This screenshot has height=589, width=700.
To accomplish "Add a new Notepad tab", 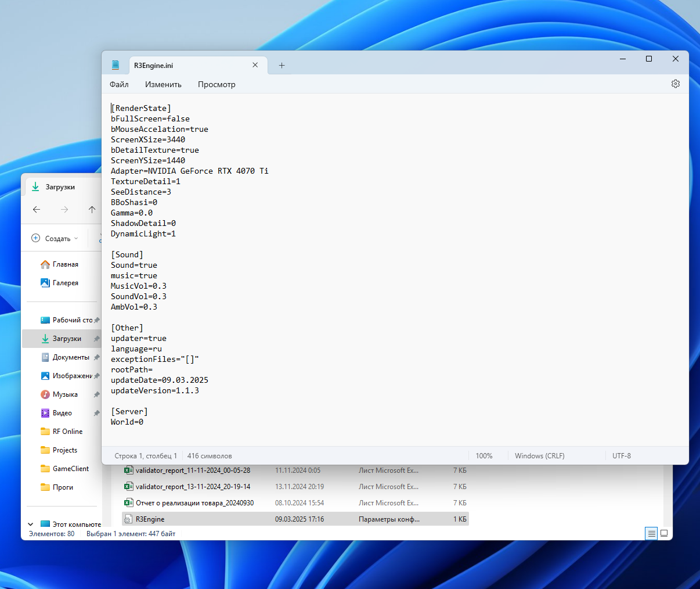I will (282, 66).
